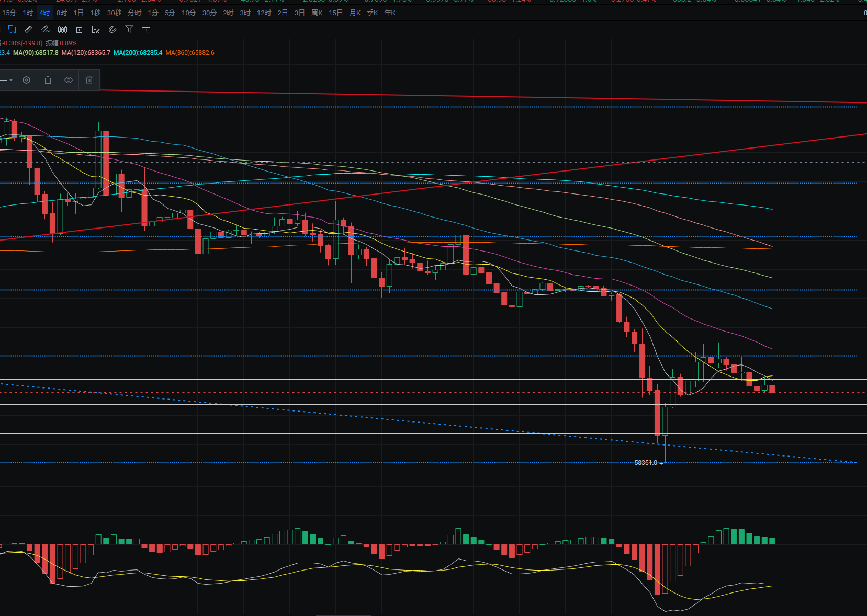Select the freehand pen drawing tool
This screenshot has width=867, height=616.
click(x=46, y=29)
